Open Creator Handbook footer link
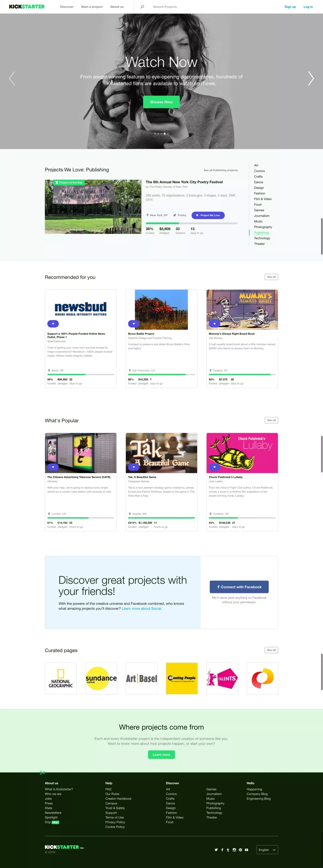 [x=118, y=799]
